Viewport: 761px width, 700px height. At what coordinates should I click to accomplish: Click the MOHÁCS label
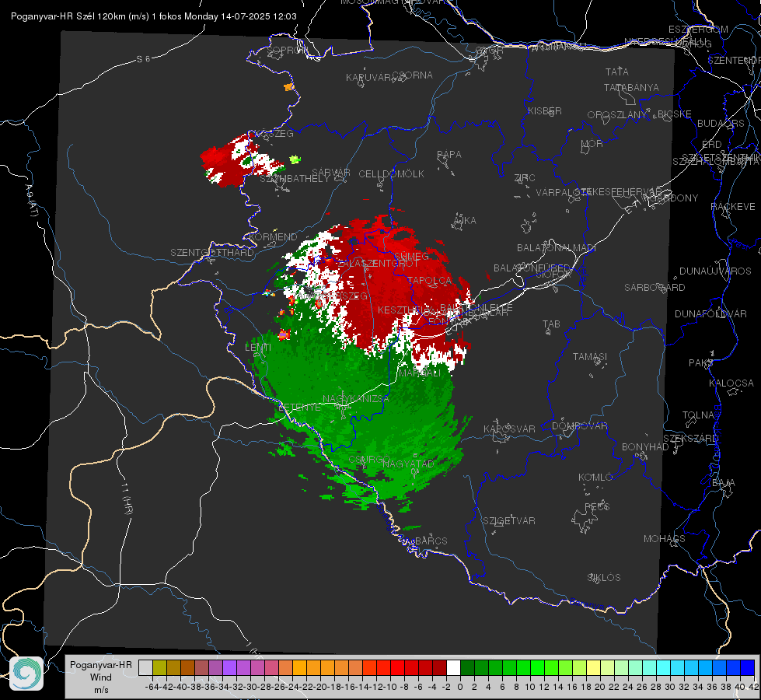[664, 538]
